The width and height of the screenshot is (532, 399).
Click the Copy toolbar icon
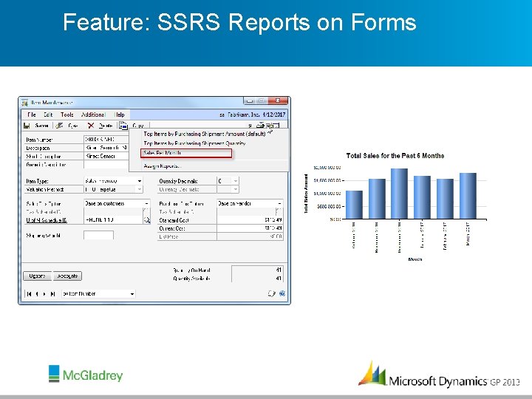point(123,126)
